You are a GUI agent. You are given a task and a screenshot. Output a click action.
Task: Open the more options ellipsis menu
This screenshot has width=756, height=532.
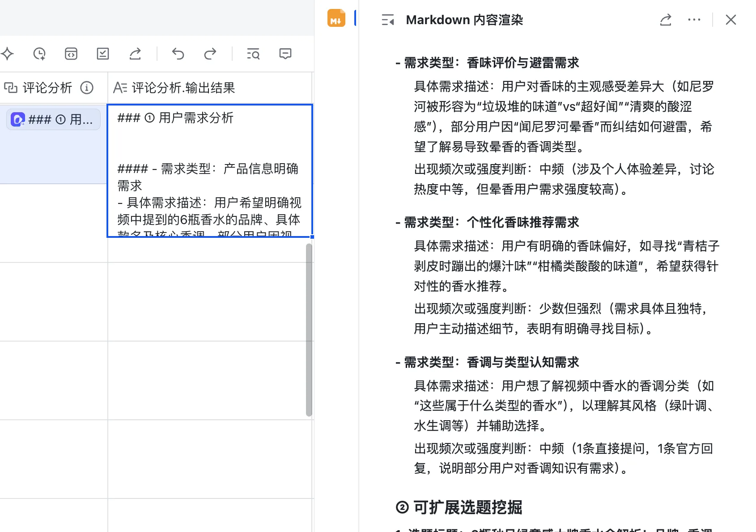coord(694,20)
